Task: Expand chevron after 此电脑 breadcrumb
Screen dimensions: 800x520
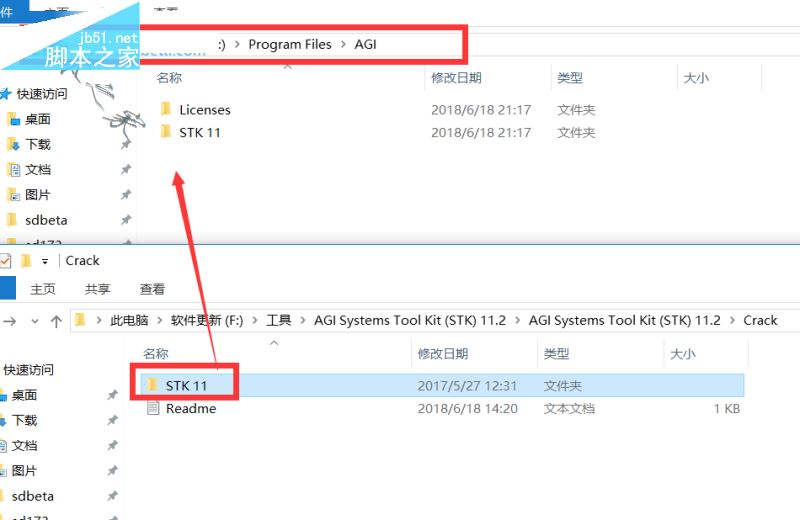Action: click(160, 320)
